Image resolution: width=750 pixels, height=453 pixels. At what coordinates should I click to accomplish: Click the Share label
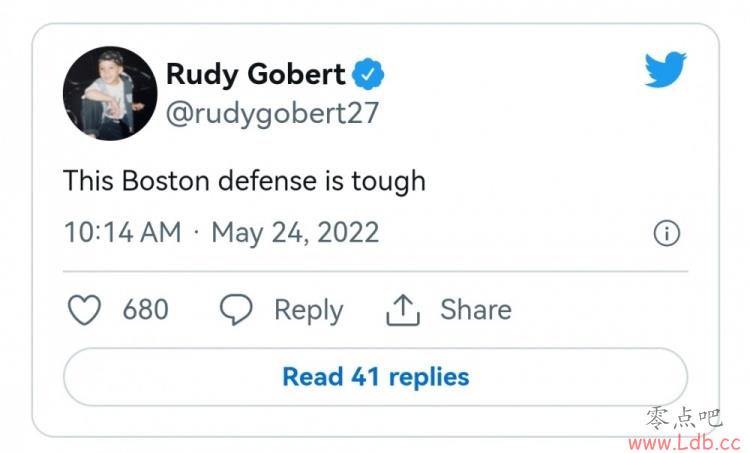(x=476, y=309)
